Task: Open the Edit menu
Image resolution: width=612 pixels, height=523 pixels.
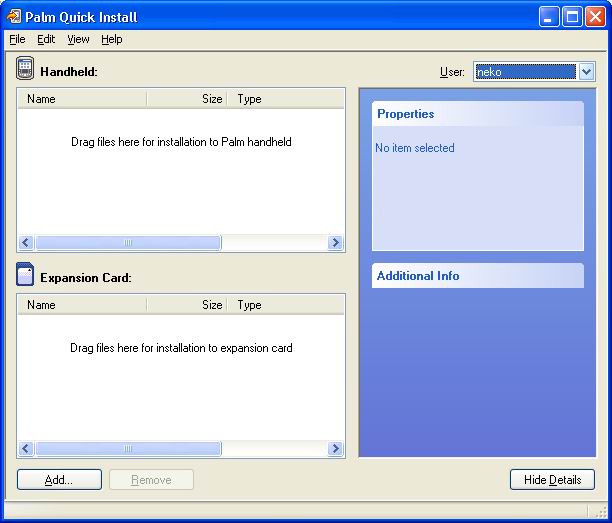Action: (x=46, y=39)
